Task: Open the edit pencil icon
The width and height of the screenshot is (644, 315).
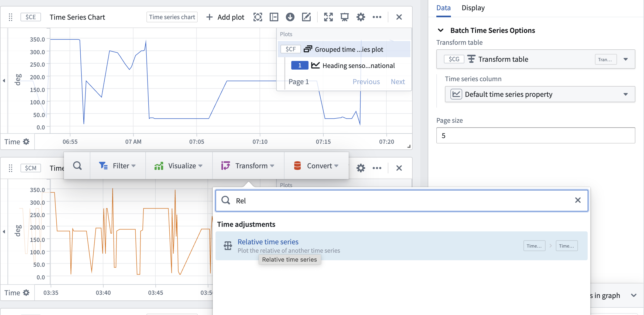Action: pyautogui.click(x=306, y=17)
